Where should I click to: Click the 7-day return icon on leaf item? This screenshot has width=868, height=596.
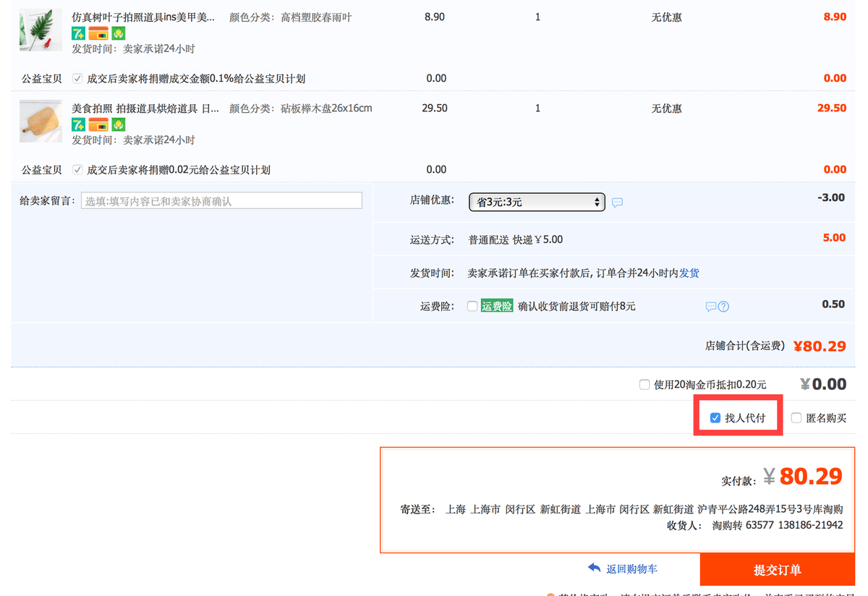point(78,33)
